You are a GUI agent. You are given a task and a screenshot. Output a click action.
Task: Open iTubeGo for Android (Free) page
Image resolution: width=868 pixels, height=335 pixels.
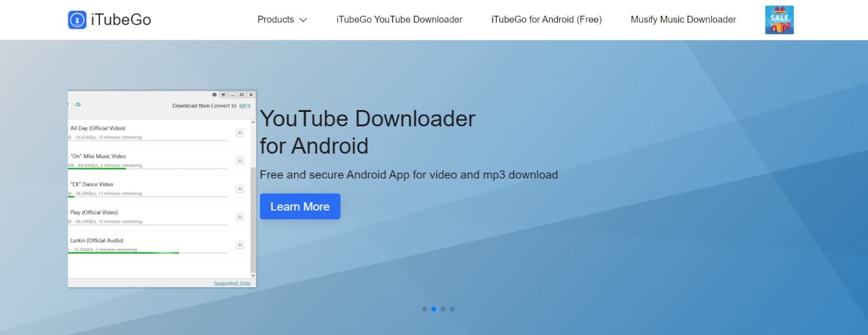coord(547,19)
